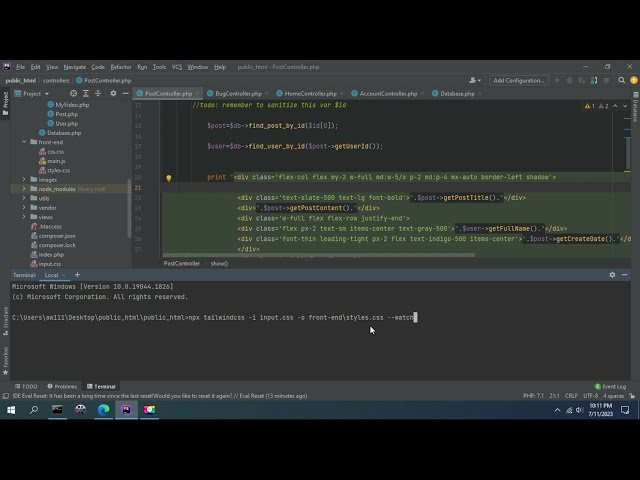Viewport: 640px width, 480px height.
Task: Click the PhpStorm taskbar icon
Action: (126, 410)
